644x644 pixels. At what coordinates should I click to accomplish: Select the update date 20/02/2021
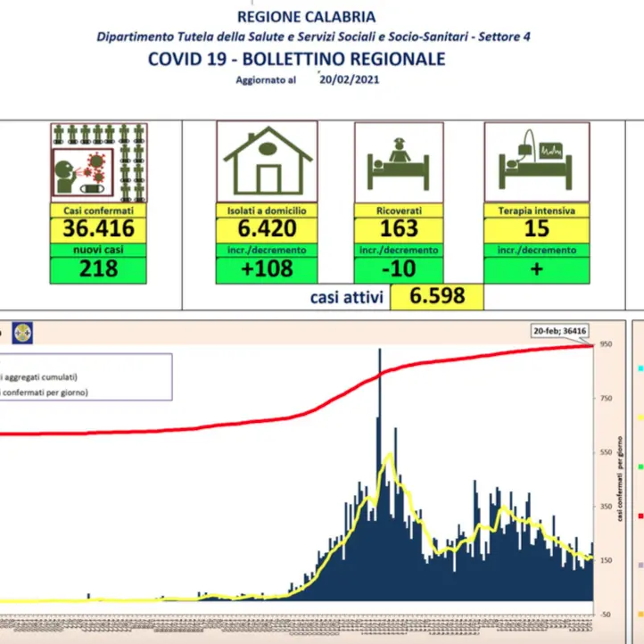[x=349, y=79]
